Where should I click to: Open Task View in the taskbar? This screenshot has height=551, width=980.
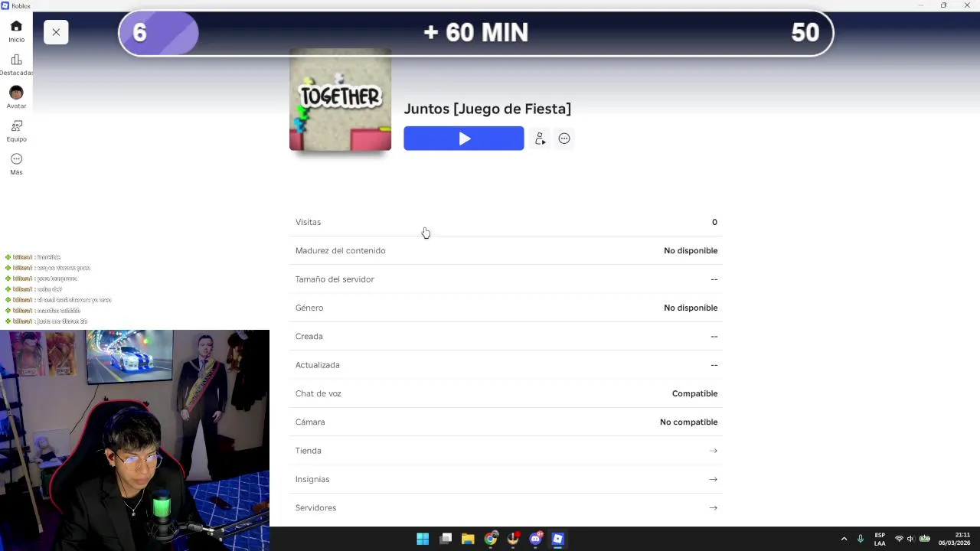pos(446,539)
